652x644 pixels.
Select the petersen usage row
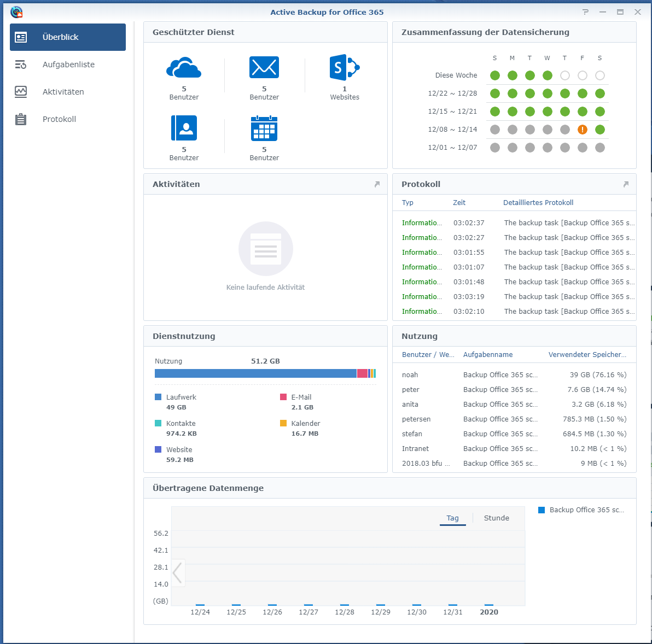(x=514, y=419)
